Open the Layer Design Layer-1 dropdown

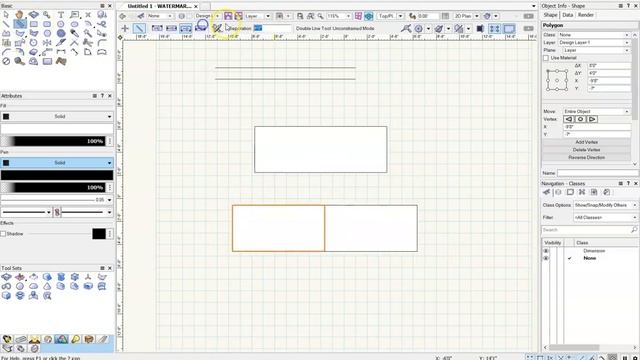594,42
